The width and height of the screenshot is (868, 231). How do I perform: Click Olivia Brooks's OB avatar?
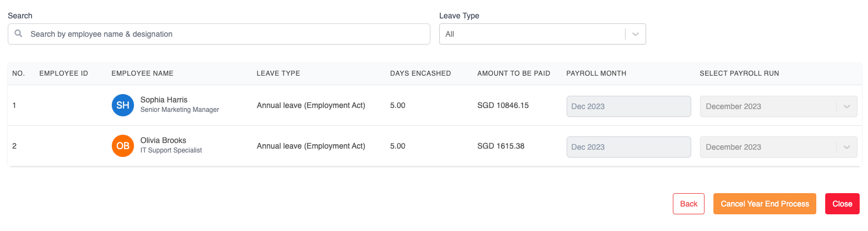(122, 146)
